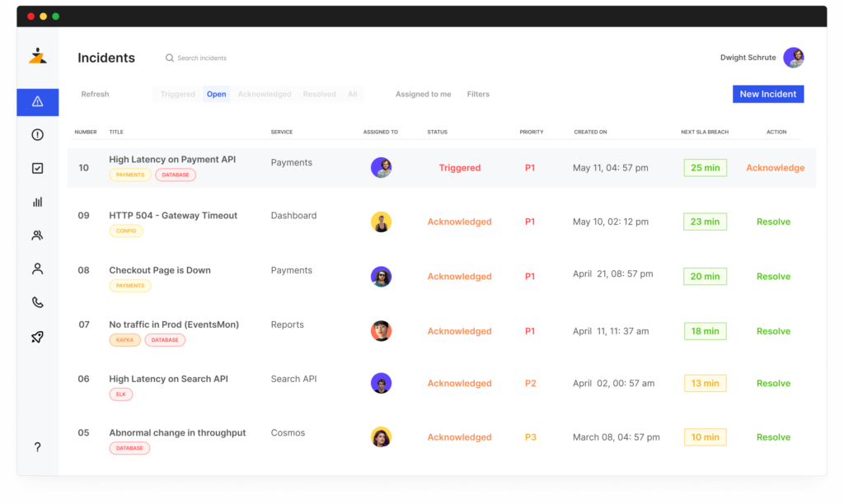
Task: Click the app logo at top of sidebar
Action: [x=38, y=55]
